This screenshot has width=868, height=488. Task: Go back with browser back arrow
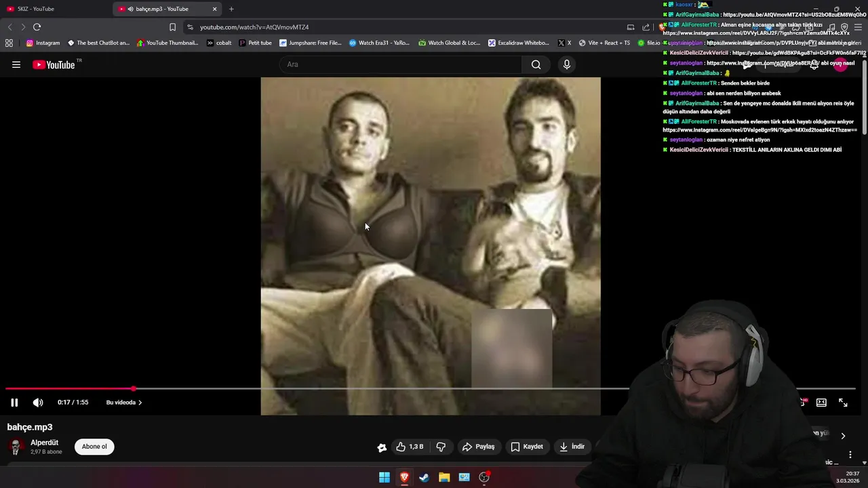click(x=9, y=27)
